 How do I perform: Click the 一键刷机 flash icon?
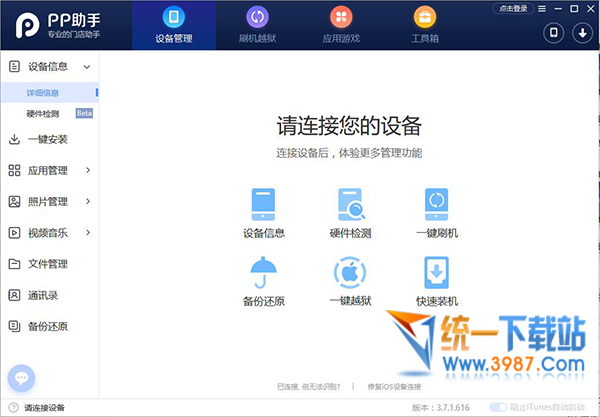point(436,204)
